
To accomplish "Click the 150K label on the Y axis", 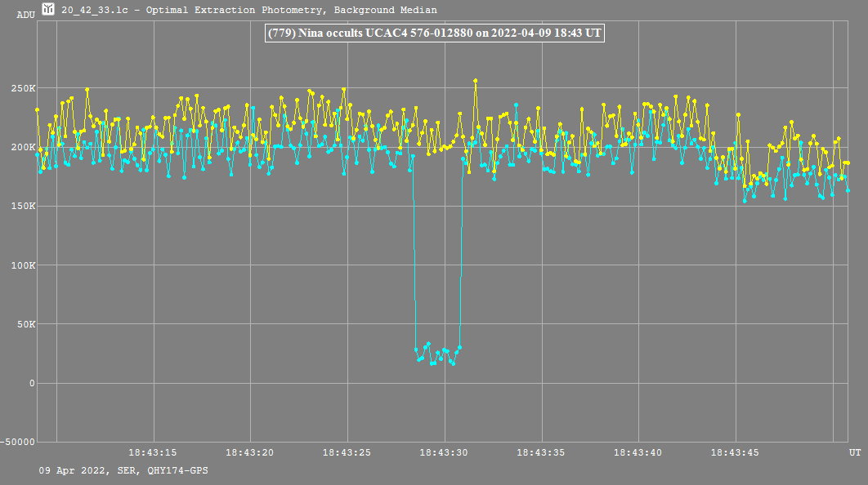I will coord(22,206).
